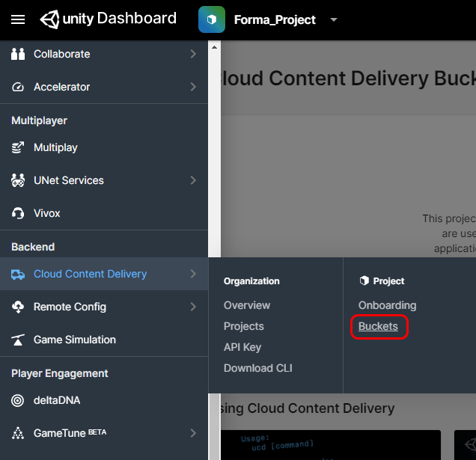Select Overview under Organization
Image resolution: width=476 pixels, height=460 pixels.
click(247, 305)
